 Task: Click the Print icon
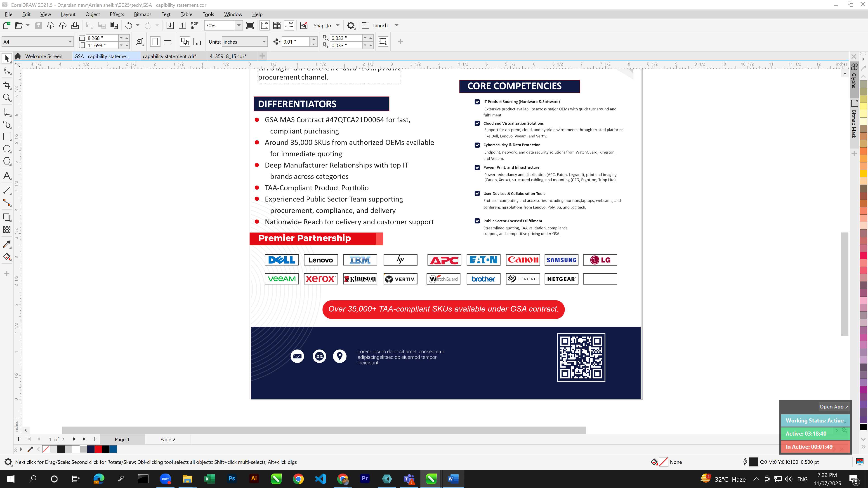75,25
